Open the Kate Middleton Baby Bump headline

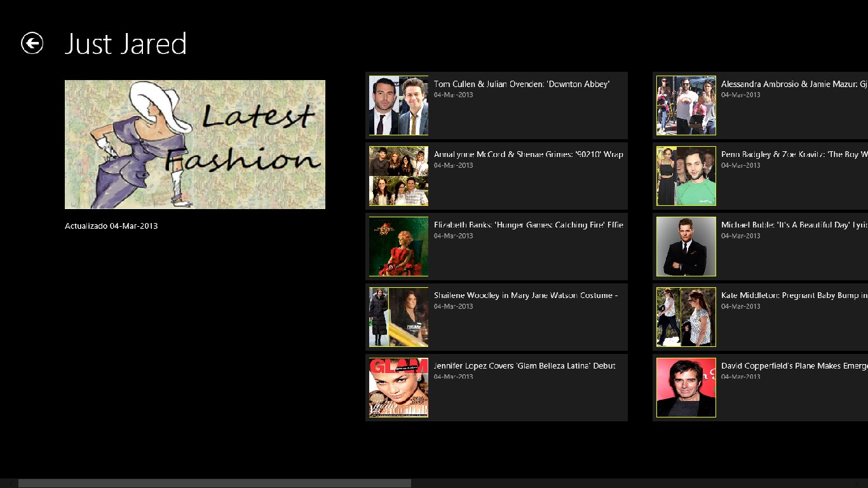point(794,295)
